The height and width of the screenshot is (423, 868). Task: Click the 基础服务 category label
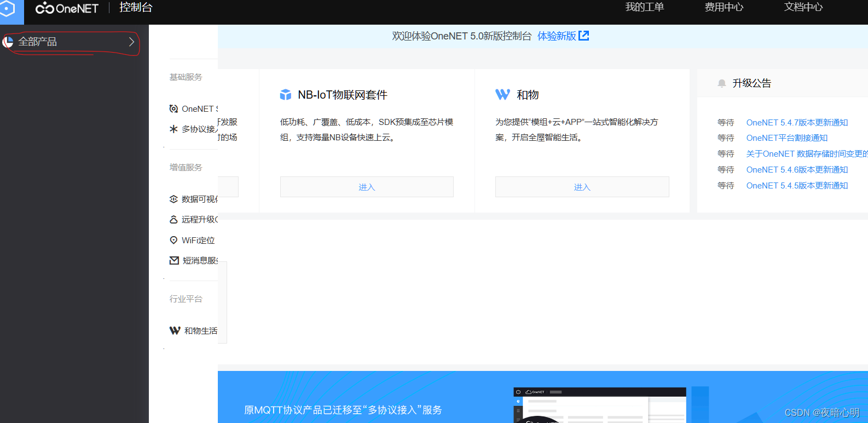pos(186,77)
